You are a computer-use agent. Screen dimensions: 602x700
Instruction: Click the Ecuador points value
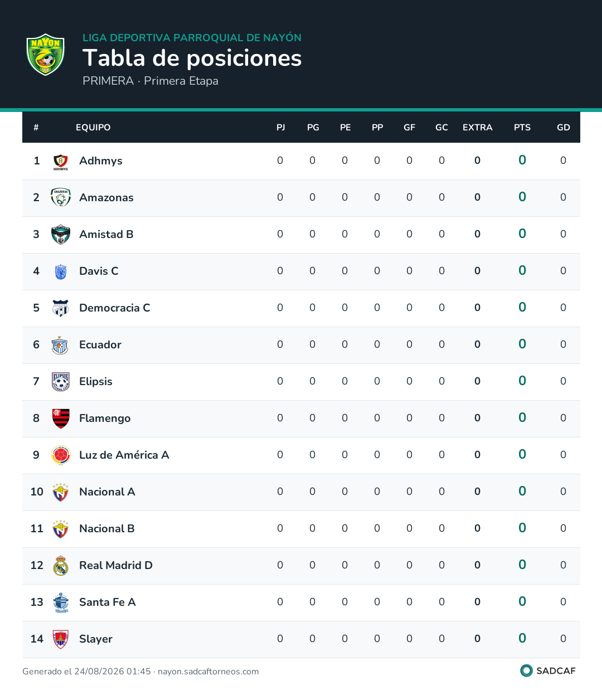522,344
